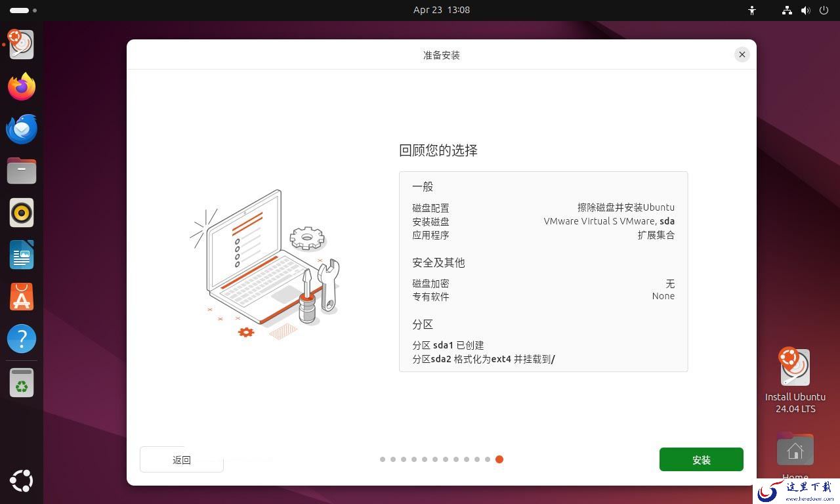Click the 磁盘配置 label

tap(430, 208)
